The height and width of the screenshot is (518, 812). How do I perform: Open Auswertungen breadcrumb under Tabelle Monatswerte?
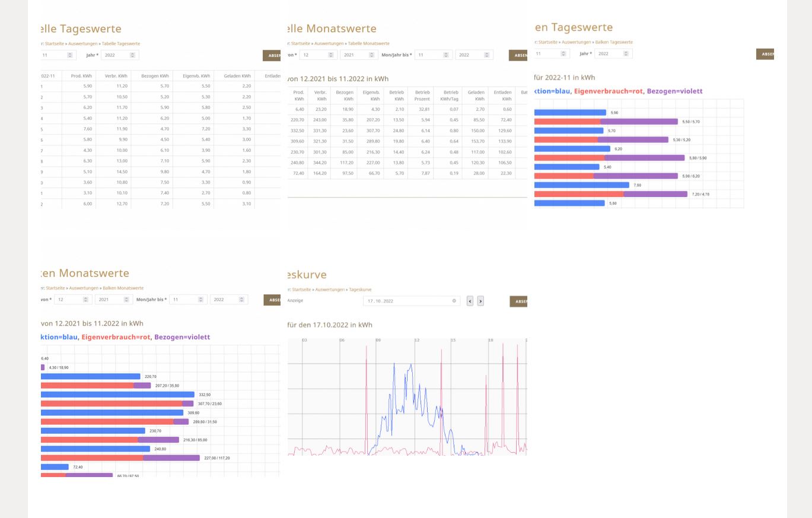click(x=329, y=44)
